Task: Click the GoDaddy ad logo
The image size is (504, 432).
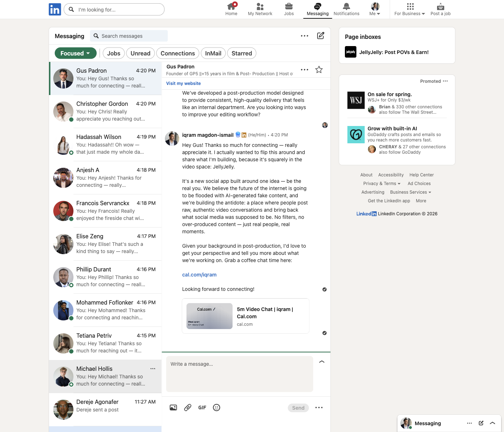Action: [x=356, y=134]
